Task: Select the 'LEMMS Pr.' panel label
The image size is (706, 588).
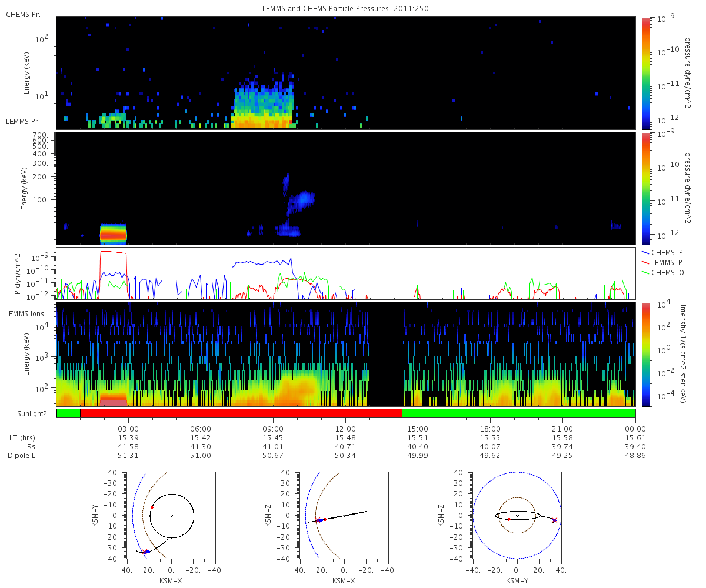Action: pyautogui.click(x=23, y=122)
